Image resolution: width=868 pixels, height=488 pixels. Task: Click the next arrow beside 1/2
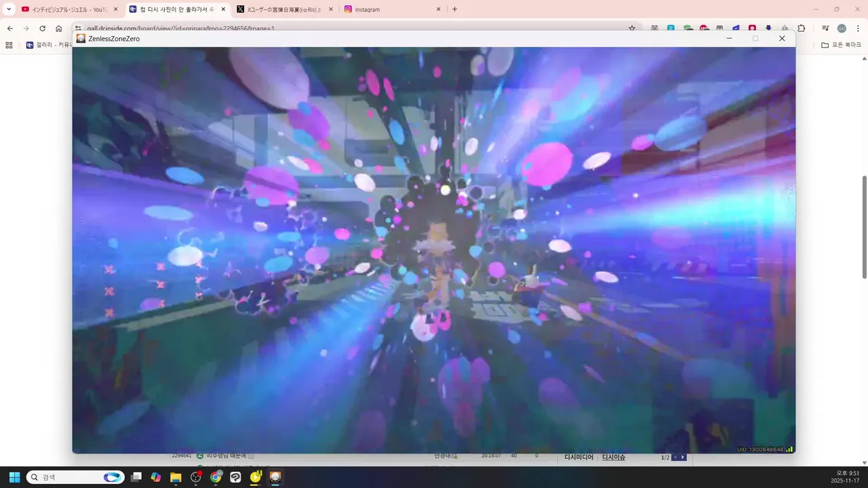(x=683, y=457)
